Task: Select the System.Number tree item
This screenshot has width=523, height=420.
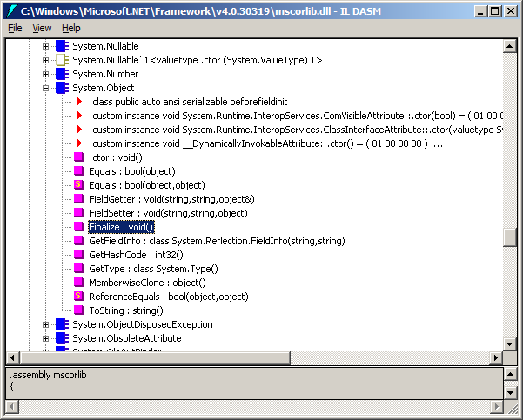Action: [x=105, y=74]
